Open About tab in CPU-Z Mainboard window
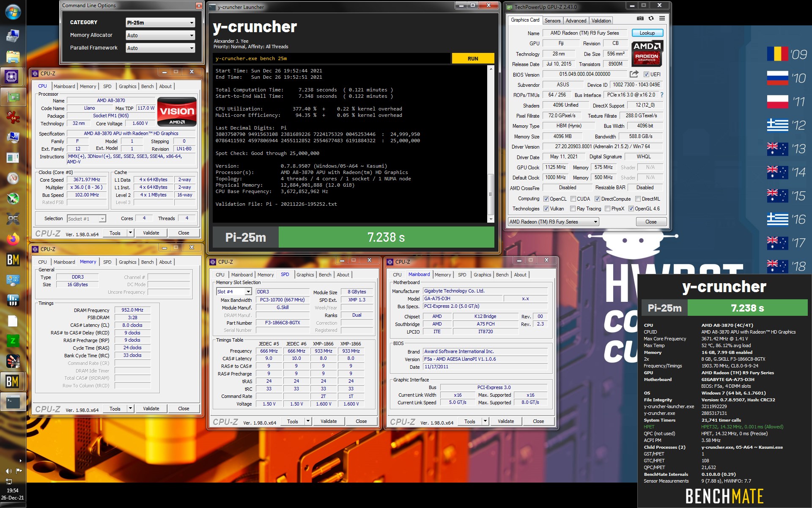 [520, 275]
